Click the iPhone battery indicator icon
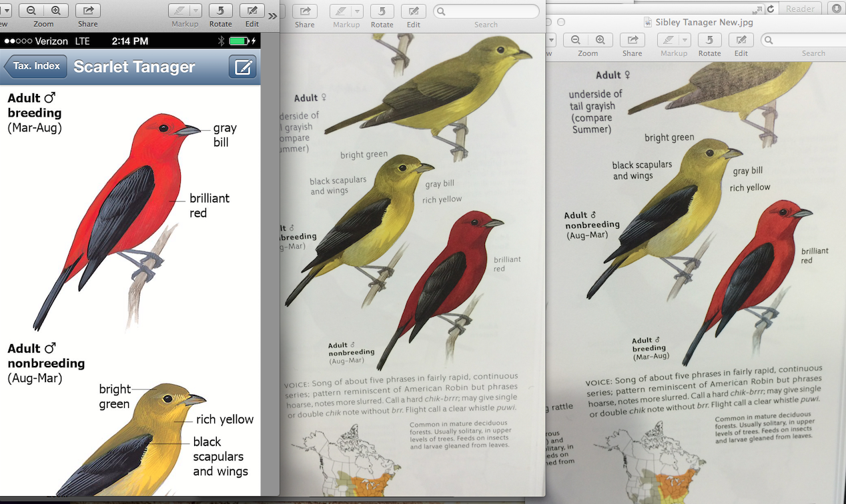The width and height of the screenshot is (846, 504). [238, 41]
